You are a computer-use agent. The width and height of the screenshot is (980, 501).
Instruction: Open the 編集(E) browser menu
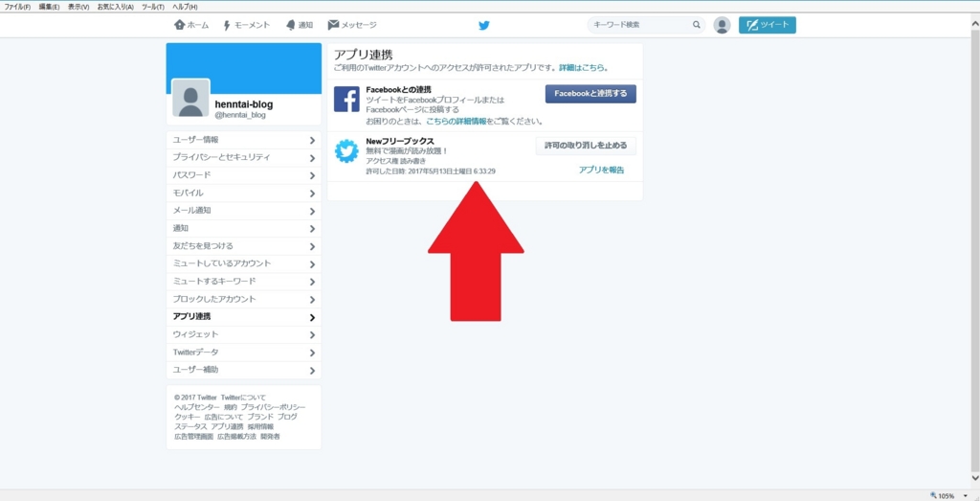[49, 7]
